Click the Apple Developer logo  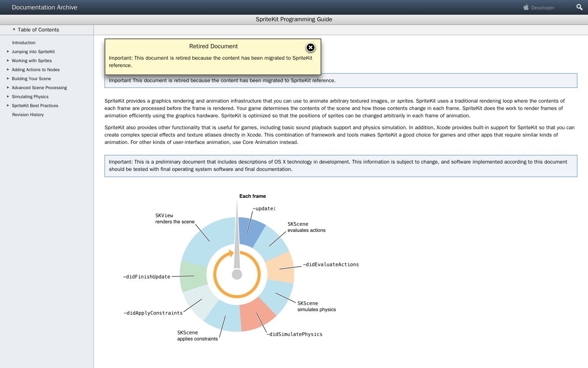[x=539, y=7]
